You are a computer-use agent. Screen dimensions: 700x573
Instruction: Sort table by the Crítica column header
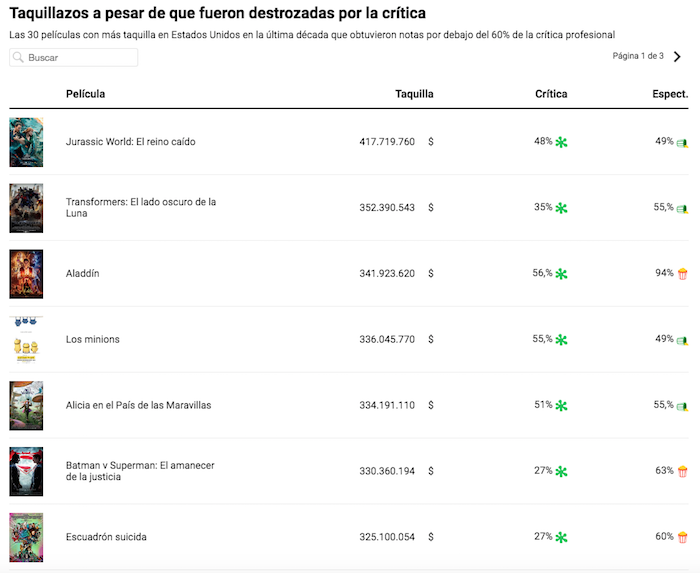click(x=551, y=94)
